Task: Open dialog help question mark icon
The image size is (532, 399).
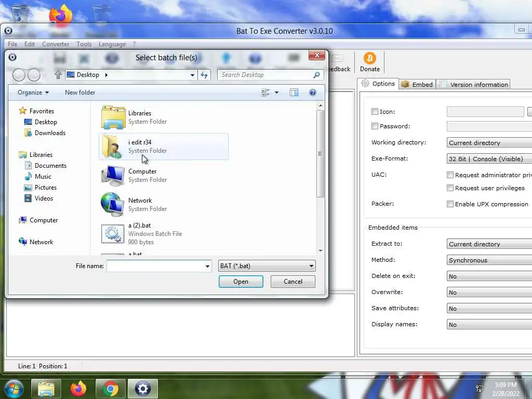Action: click(312, 92)
